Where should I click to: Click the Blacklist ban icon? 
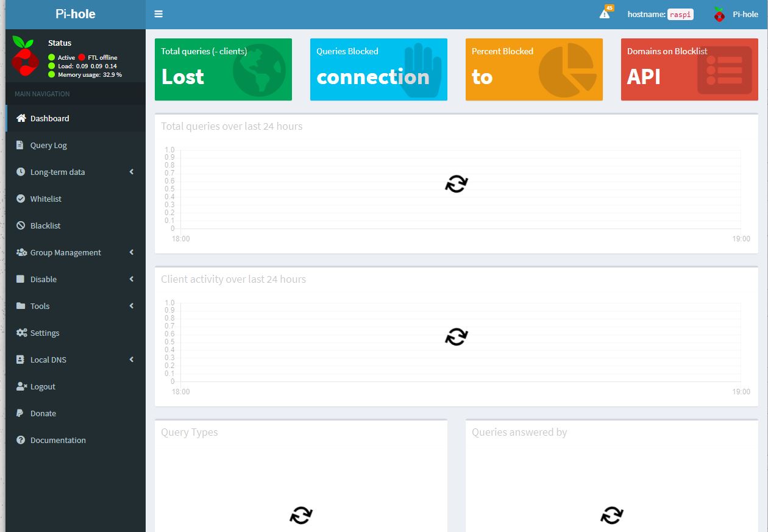pos(21,225)
